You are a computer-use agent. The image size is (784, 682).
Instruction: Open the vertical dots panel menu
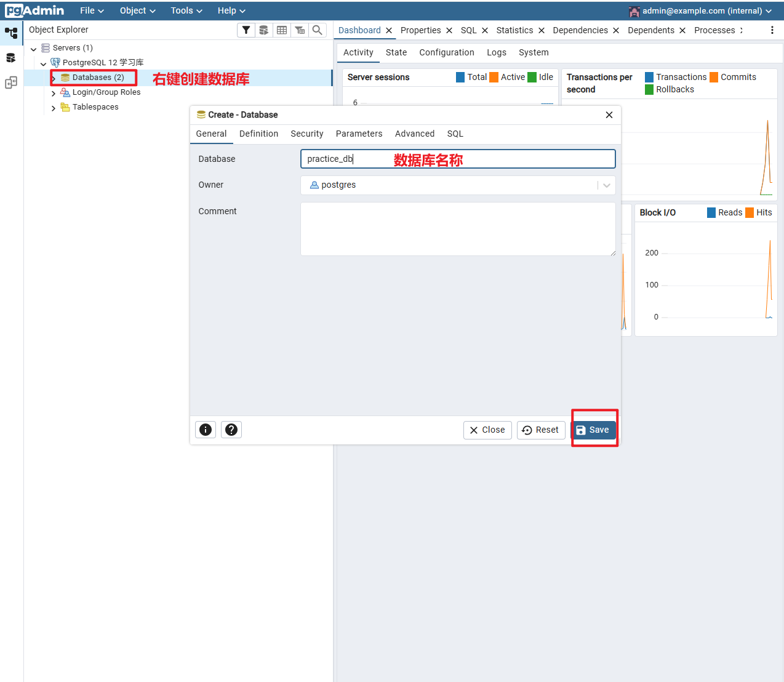(x=772, y=30)
